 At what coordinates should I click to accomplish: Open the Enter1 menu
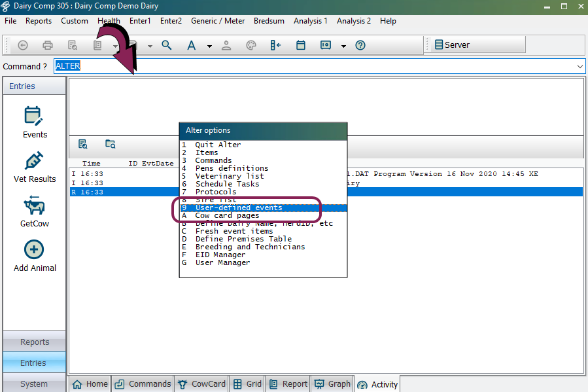(x=140, y=21)
